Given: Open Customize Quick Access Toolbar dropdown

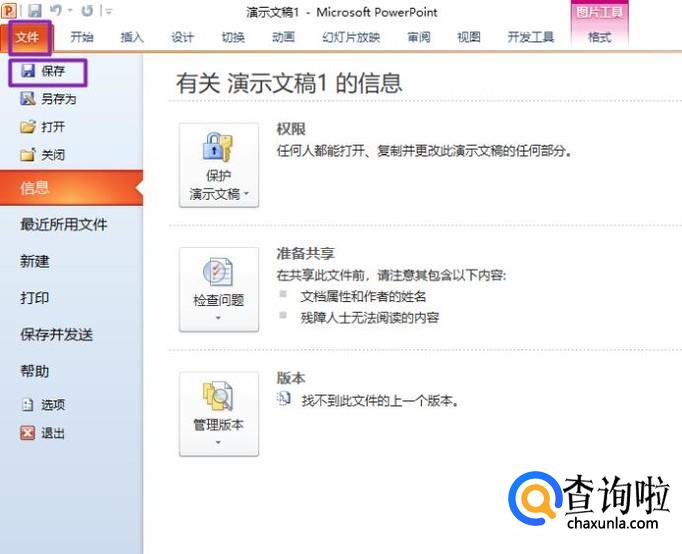Looking at the screenshot, I should click(109, 11).
